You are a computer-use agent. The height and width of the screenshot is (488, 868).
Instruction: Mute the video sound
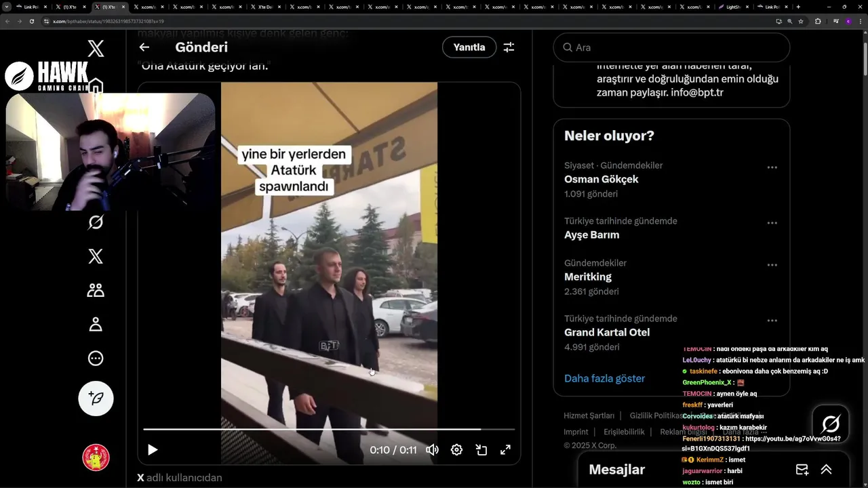432,449
